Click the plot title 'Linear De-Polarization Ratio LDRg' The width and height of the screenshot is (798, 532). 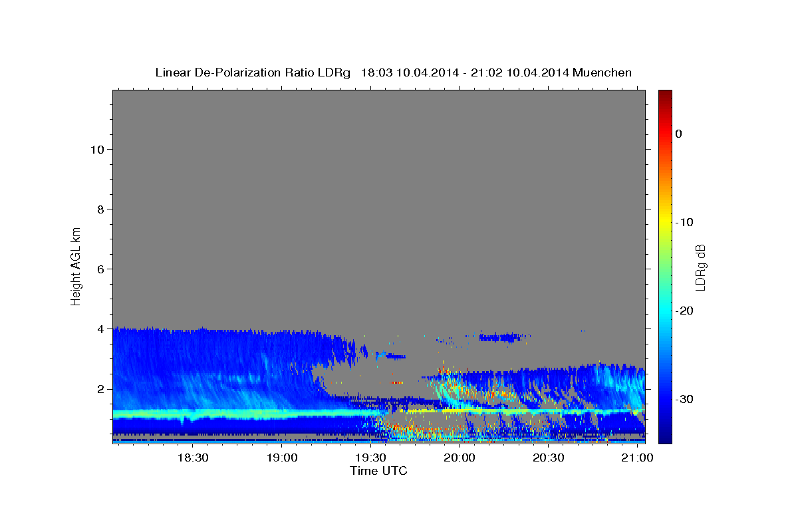coord(253,72)
